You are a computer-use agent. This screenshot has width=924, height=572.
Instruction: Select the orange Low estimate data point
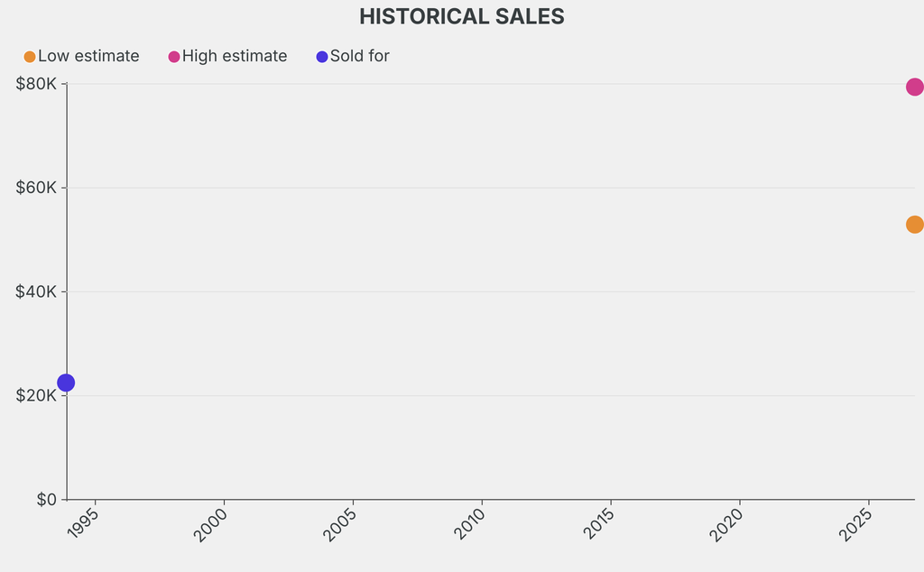coord(915,225)
